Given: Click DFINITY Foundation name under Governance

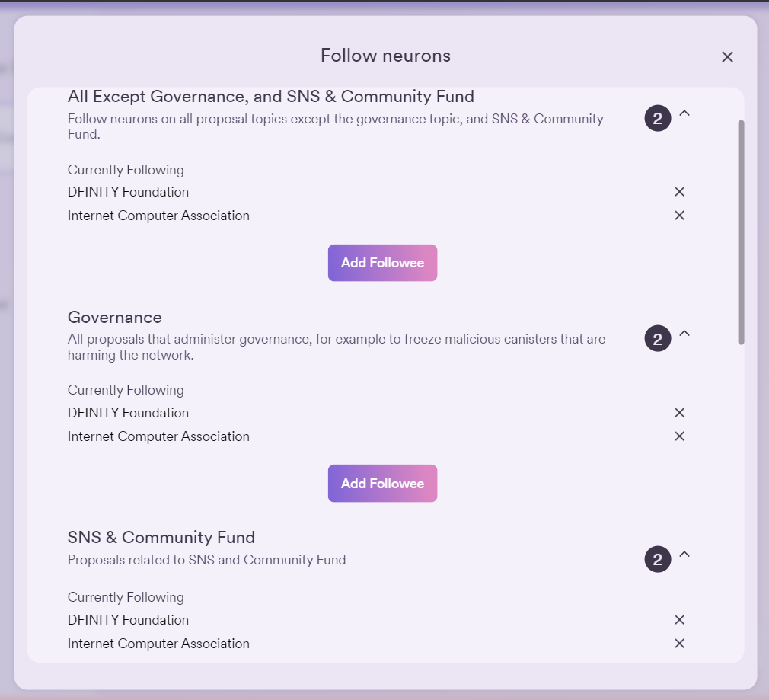Looking at the screenshot, I should pos(128,413).
